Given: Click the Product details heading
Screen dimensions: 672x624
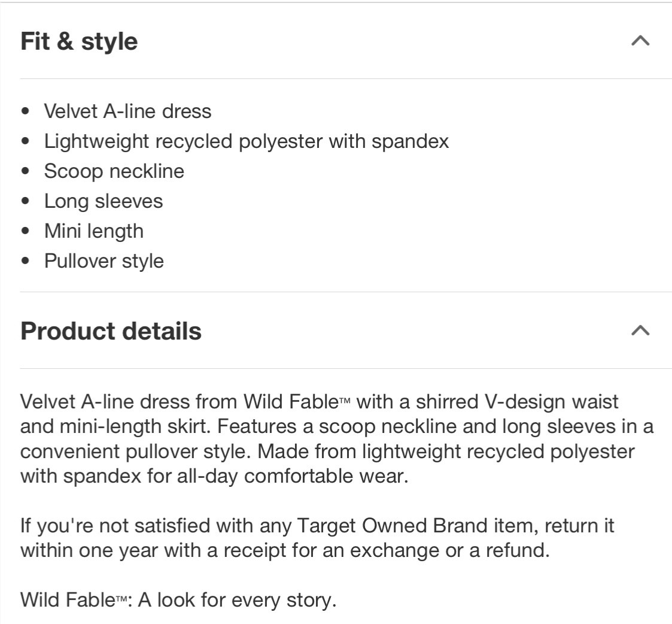Looking at the screenshot, I should pos(111,331).
